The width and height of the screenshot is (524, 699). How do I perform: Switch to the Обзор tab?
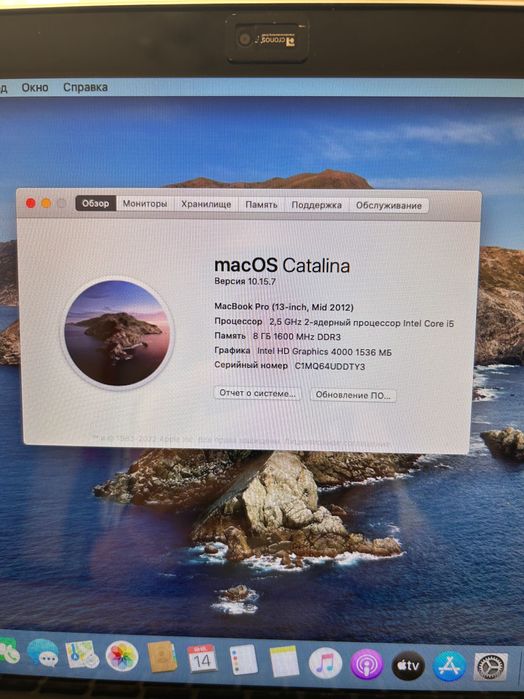95,203
